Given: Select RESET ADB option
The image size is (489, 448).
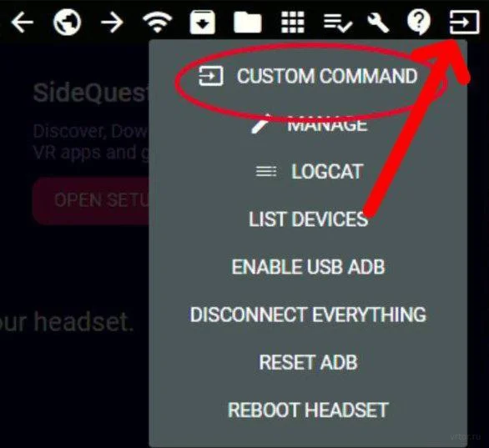Looking at the screenshot, I should [308, 362].
